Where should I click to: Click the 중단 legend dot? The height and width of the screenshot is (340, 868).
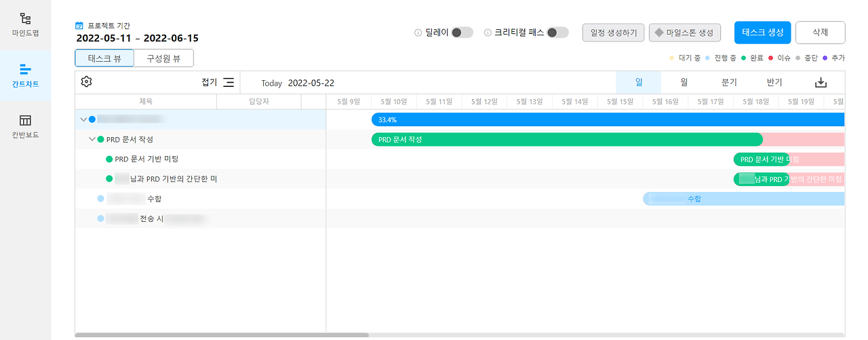tap(798, 58)
